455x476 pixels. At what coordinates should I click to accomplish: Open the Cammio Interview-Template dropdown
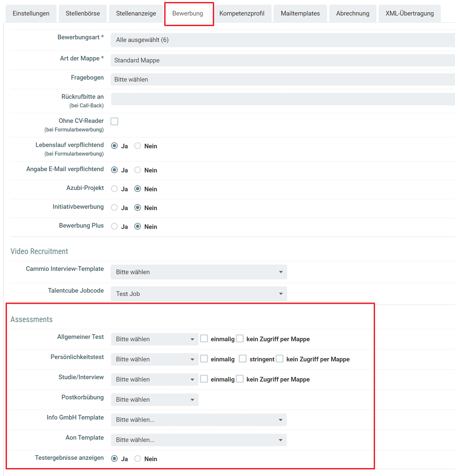coord(199,272)
